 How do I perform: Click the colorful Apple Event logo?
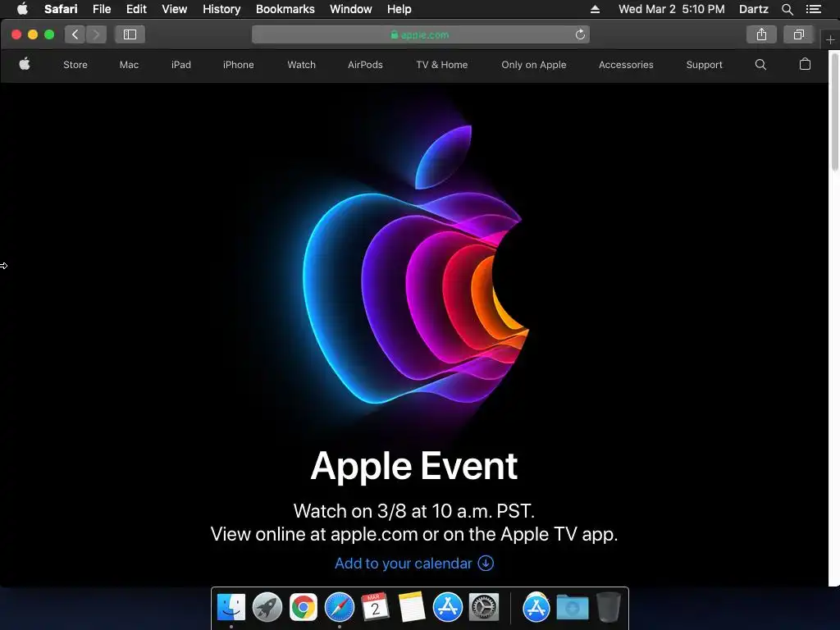click(415, 265)
